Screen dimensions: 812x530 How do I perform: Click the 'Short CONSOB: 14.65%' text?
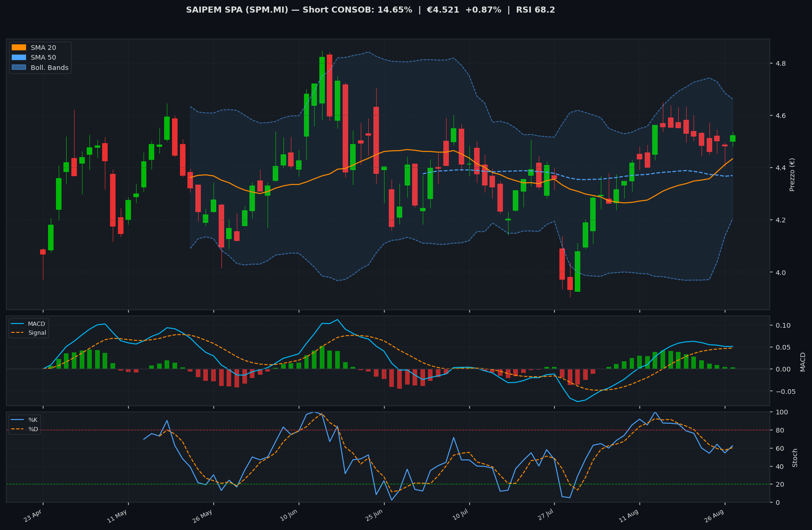click(x=358, y=10)
